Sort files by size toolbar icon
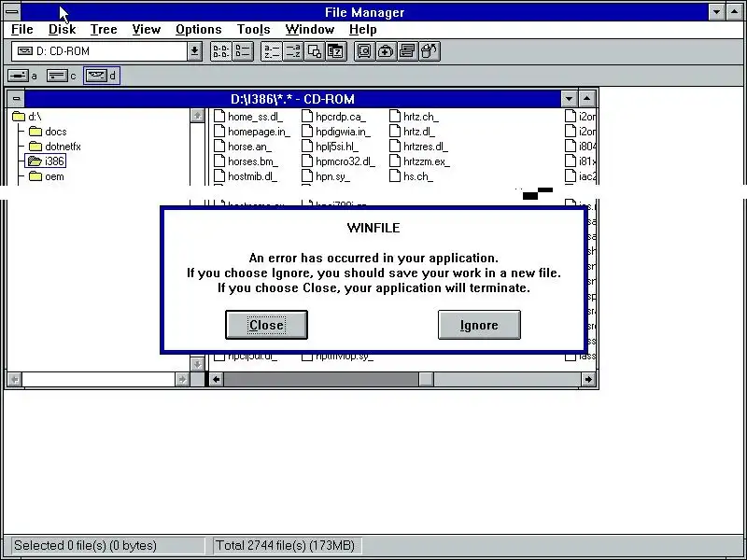 coord(315,51)
